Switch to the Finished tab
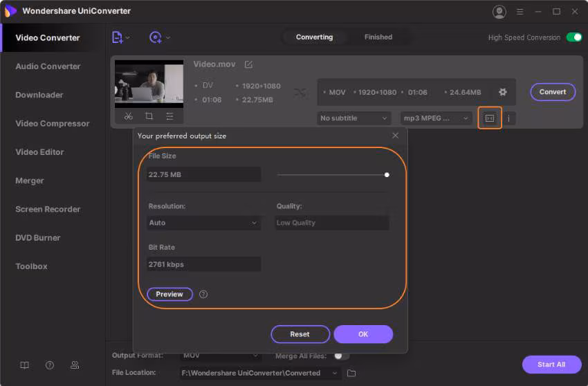This screenshot has height=386, width=588. click(378, 37)
